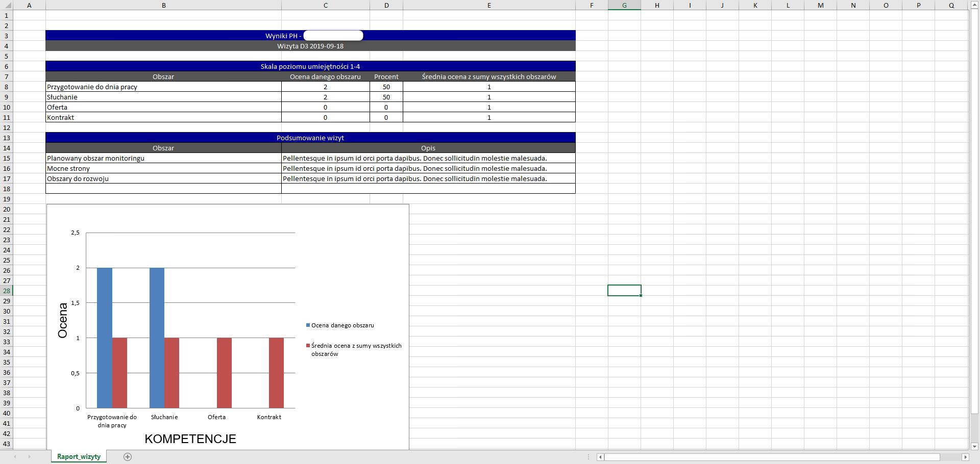The image size is (980, 464).
Task: Click the next sheet navigation arrow
Action: pyautogui.click(x=29, y=457)
